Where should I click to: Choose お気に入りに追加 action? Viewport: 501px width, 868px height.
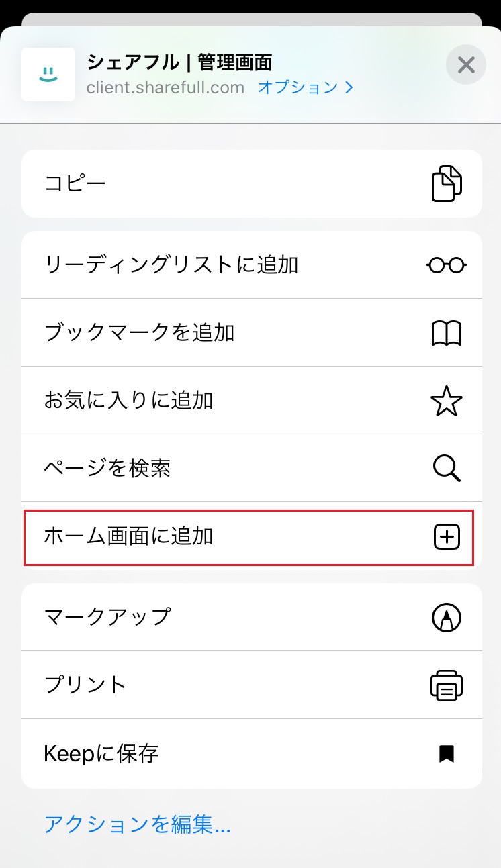[129, 401]
